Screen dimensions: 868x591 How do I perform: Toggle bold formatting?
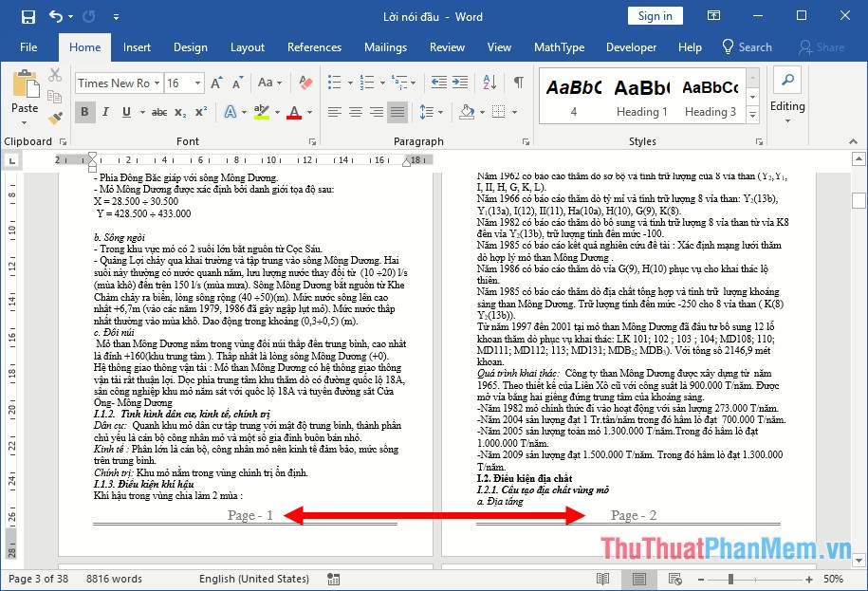point(84,112)
